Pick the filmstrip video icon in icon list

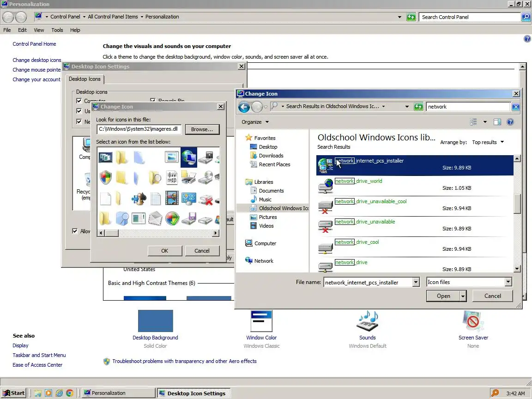(172, 198)
